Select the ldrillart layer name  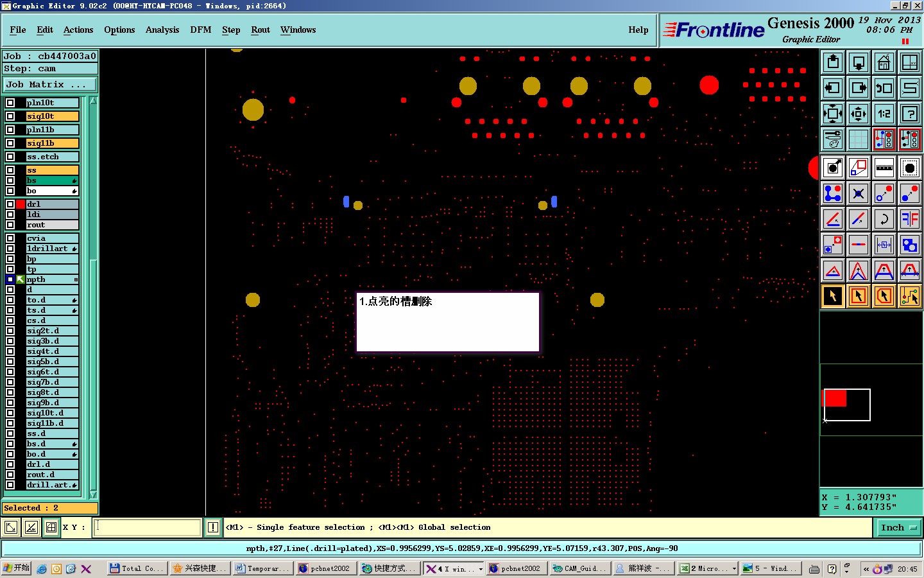click(x=52, y=249)
